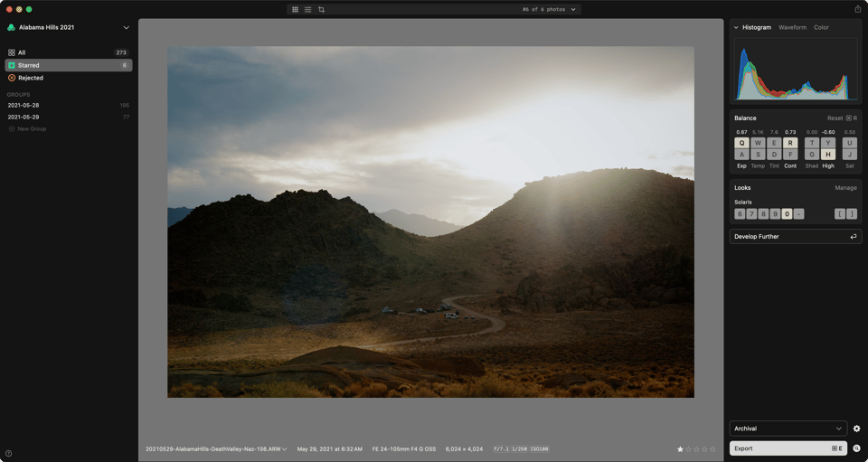Viewport: 868px width, 462px height.
Task: Lower shadows with G key button
Action: (x=812, y=155)
